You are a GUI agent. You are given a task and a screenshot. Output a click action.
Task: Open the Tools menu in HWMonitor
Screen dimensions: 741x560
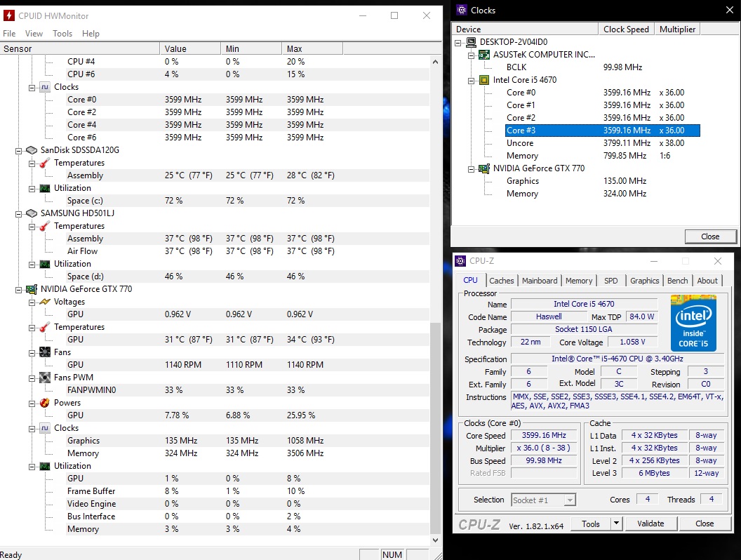coord(62,34)
